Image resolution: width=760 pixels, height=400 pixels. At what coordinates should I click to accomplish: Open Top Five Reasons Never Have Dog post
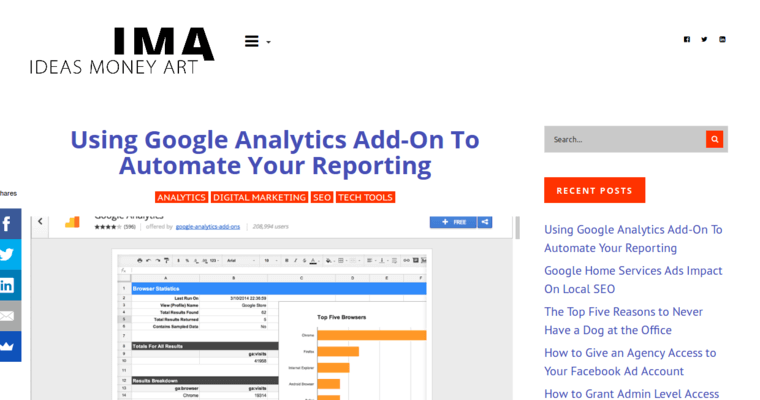pyautogui.click(x=623, y=321)
